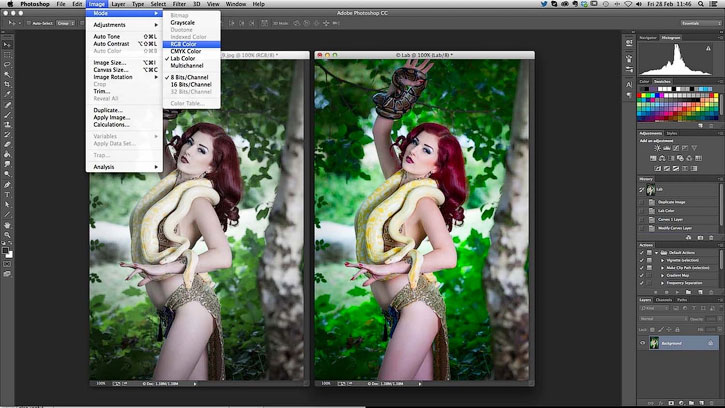Toggle Default Actions set checkmark
Viewport: 725px width, 408px height.
[641, 253]
